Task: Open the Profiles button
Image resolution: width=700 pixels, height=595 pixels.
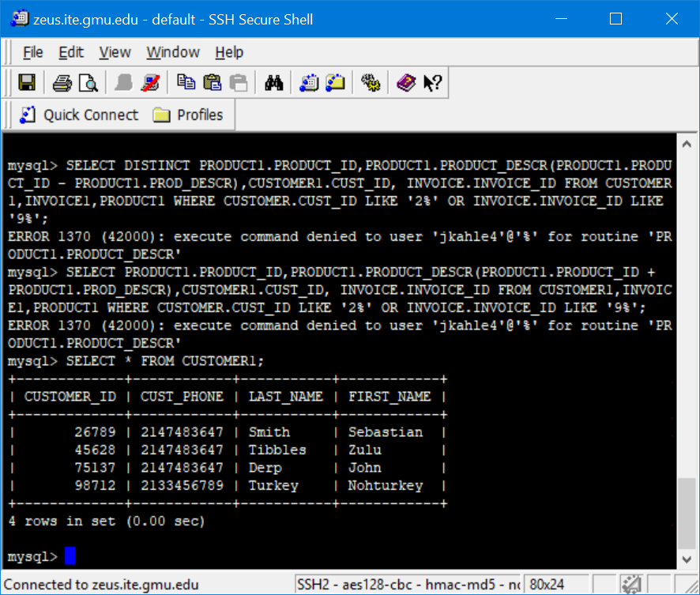Action: [x=187, y=115]
